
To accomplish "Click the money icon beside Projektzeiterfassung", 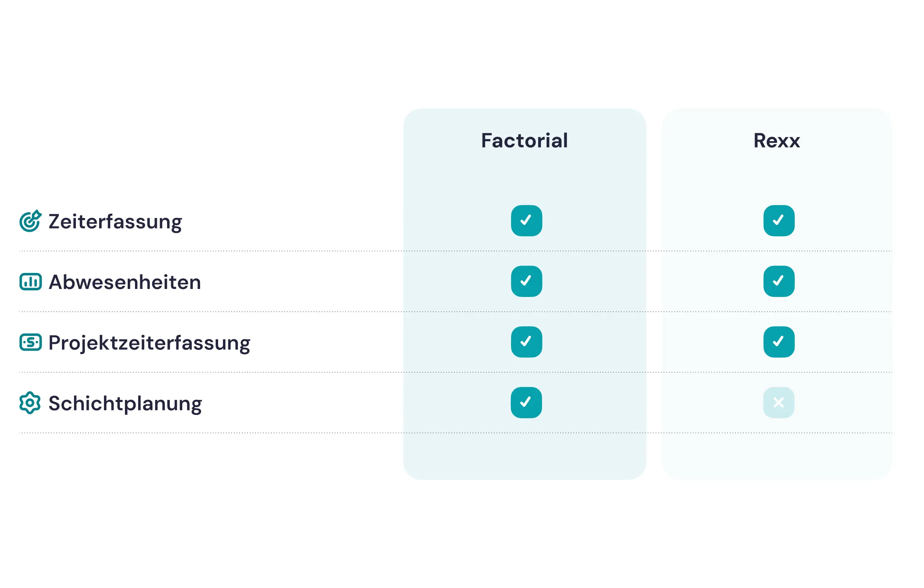I will coord(31,342).
